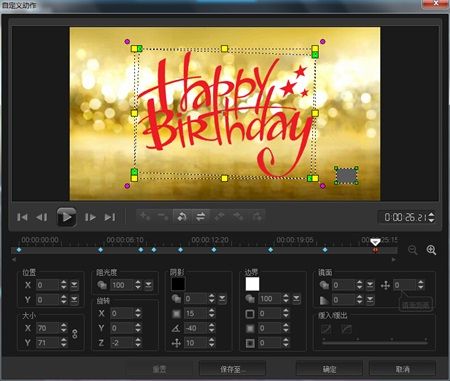Viewport: 450px width, 381px height.
Task: Click the timecode 0:00:26.21 stepper arrows
Action: [431, 218]
